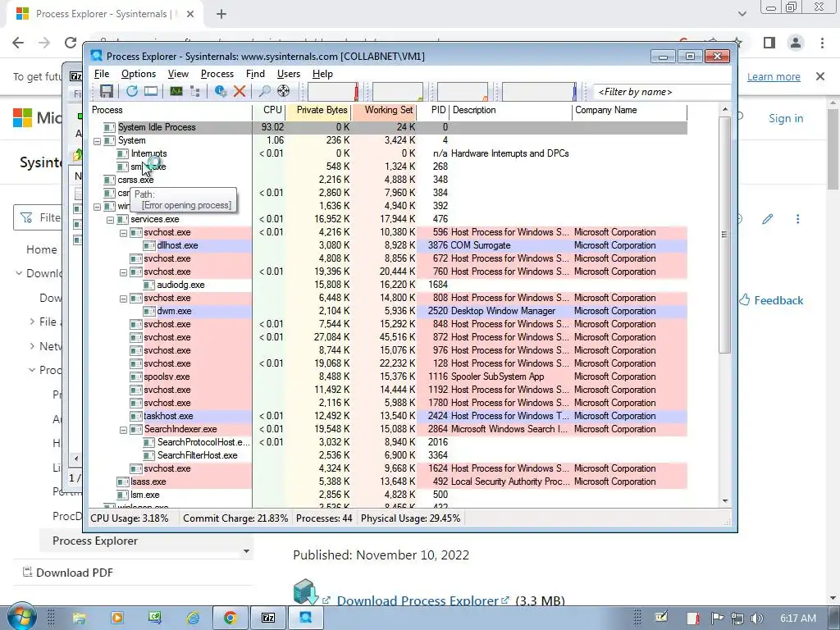Sort by the Working Set column header
Screen dimensions: 840x630
click(x=384, y=111)
